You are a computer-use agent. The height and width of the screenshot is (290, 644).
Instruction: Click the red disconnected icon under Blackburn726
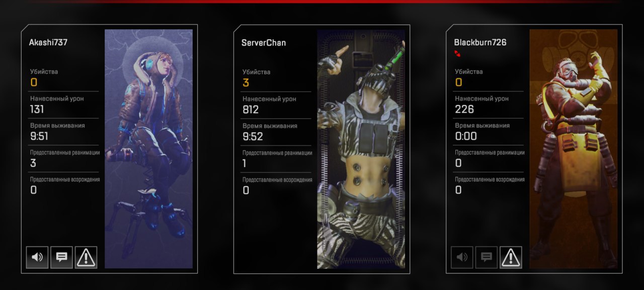[x=457, y=53]
